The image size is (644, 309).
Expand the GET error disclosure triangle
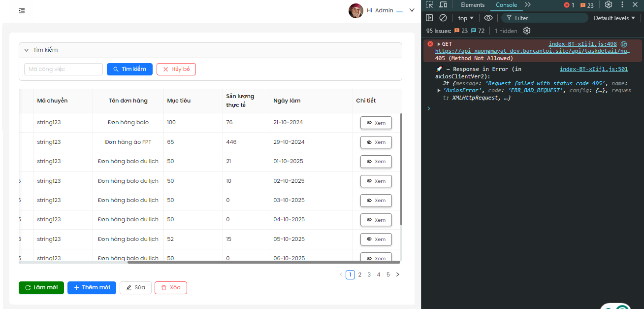[439, 44]
